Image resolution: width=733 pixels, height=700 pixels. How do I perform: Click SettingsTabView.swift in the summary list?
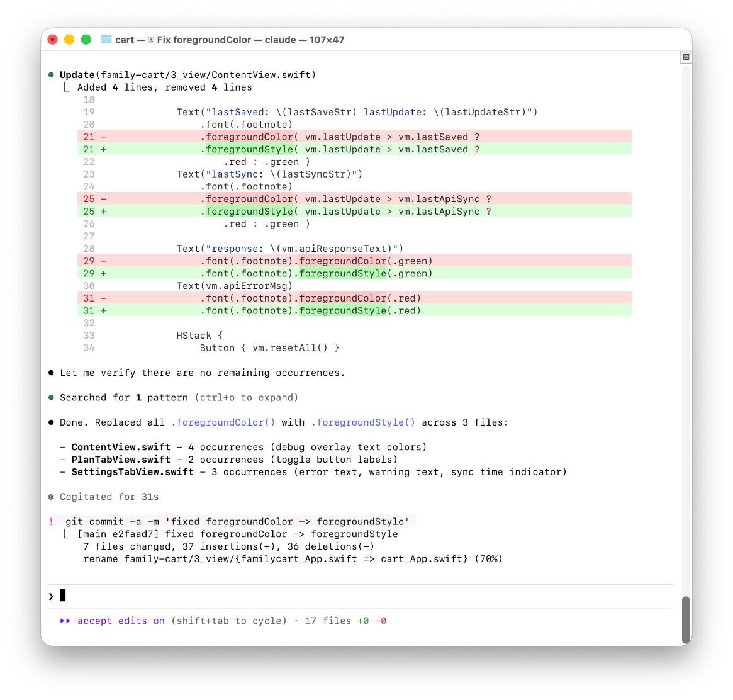(132, 472)
